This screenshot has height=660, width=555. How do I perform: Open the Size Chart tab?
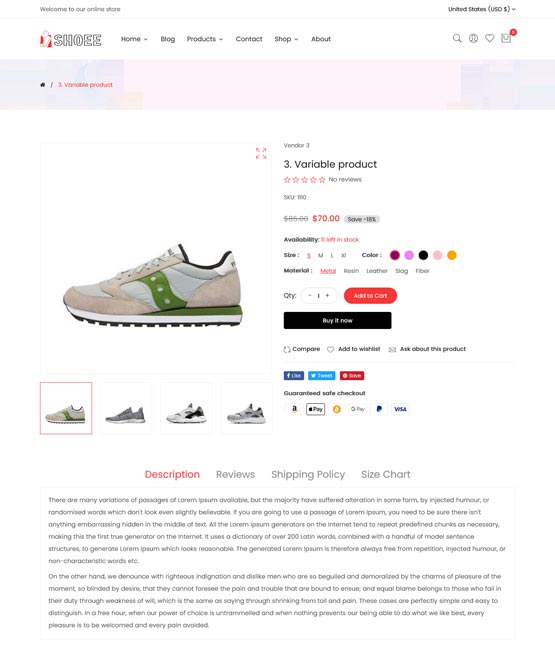385,474
